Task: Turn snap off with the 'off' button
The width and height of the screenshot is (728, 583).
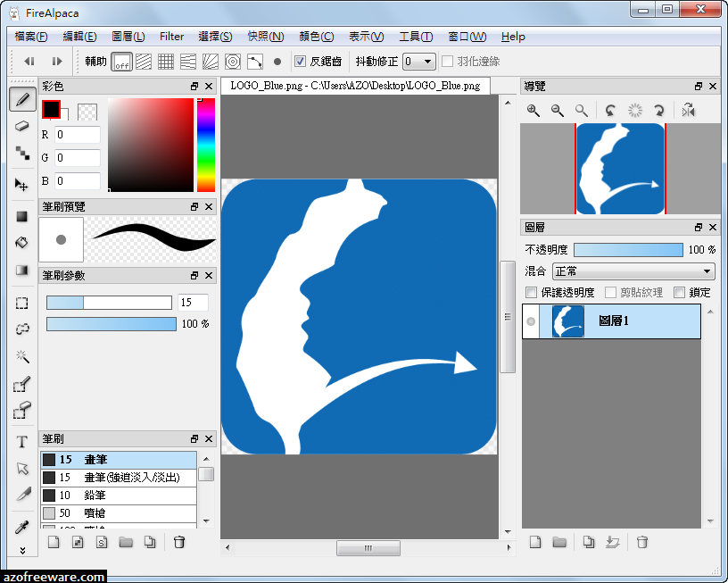Action: pos(121,62)
